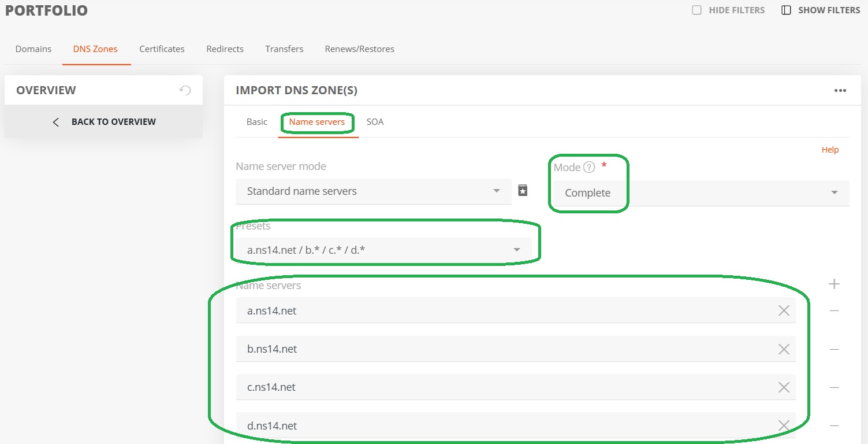This screenshot has height=444, width=868.
Task: Clear the d.ns14.net field with its X
Action: (784, 425)
